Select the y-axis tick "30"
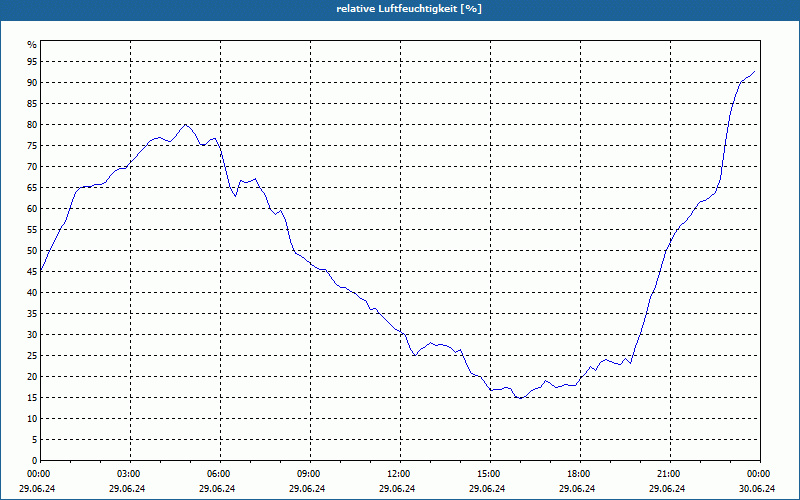The height and width of the screenshot is (500, 800). click(32, 335)
